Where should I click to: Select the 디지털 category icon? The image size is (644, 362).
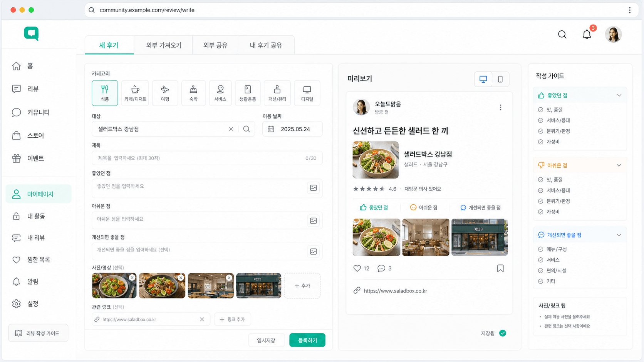(307, 93)
